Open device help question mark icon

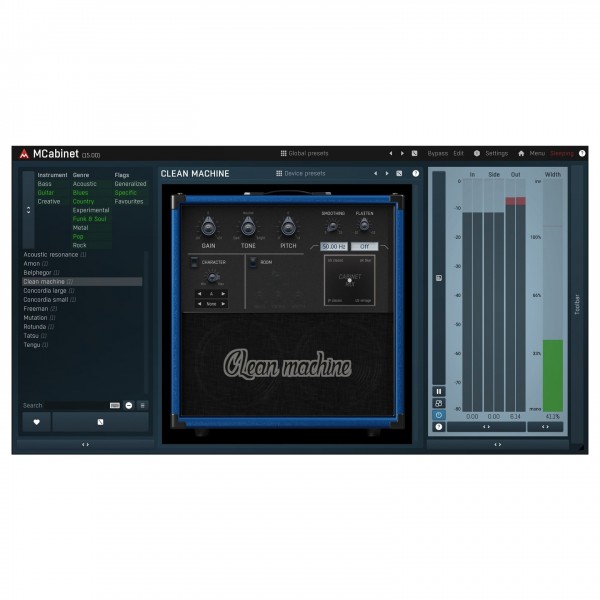coord(416,174)
